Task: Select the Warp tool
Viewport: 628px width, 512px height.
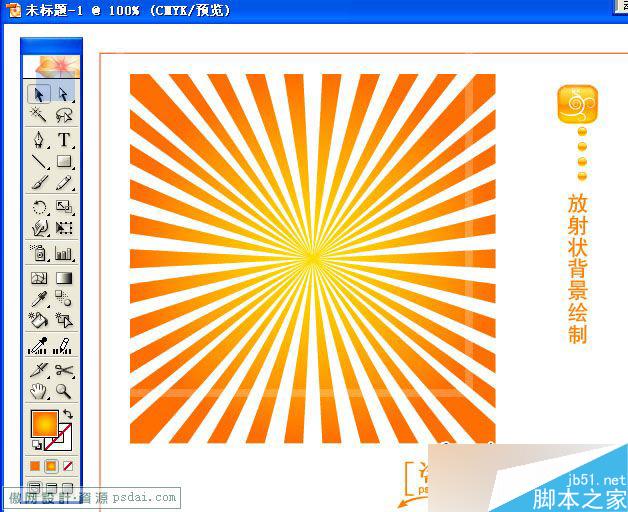Action: click(39, 228)
